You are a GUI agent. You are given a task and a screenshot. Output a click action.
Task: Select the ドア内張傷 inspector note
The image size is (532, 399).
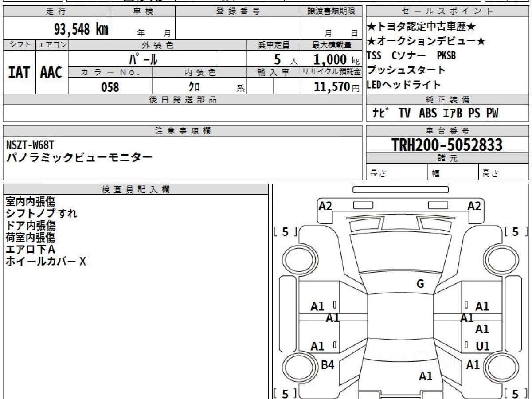tap(30, 225)
